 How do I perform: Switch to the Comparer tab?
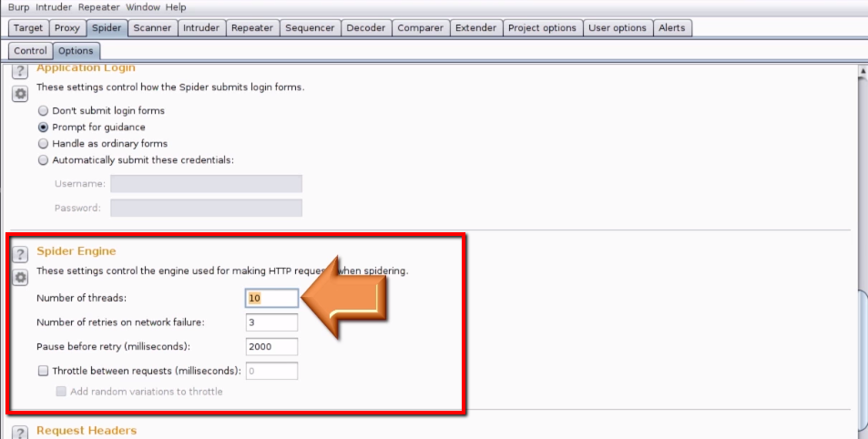pyautogui.click(x=420, y=27)
